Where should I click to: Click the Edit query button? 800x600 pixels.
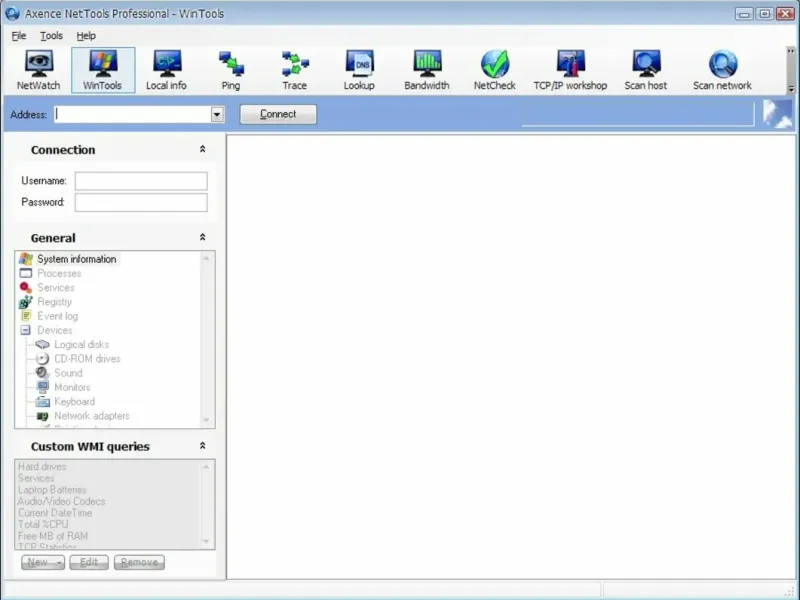[x=89, y=562]
